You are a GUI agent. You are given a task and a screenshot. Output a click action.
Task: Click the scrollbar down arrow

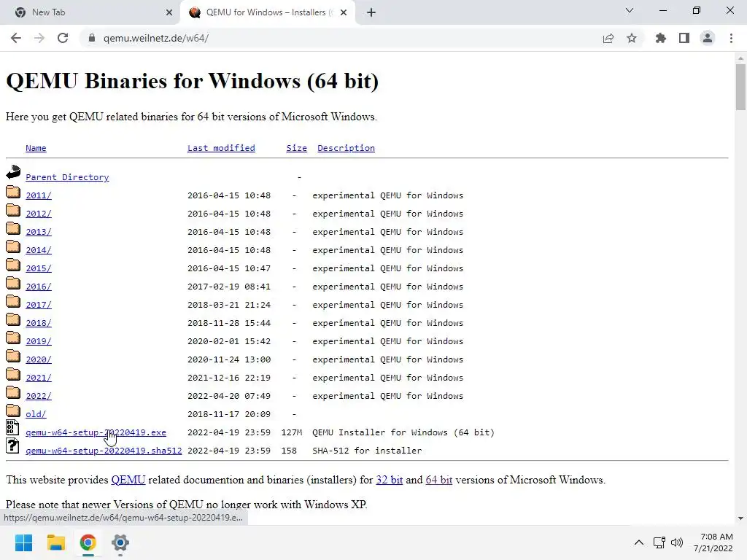(740, 518)
